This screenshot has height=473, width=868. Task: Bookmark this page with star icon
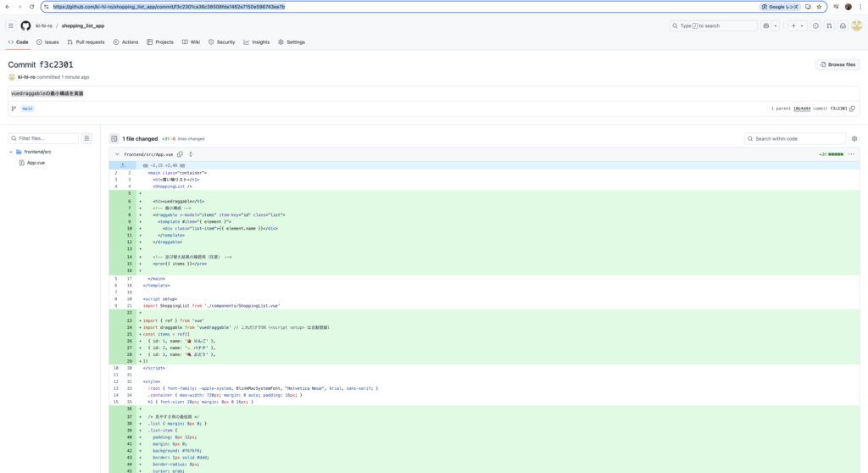coord(820,7)
